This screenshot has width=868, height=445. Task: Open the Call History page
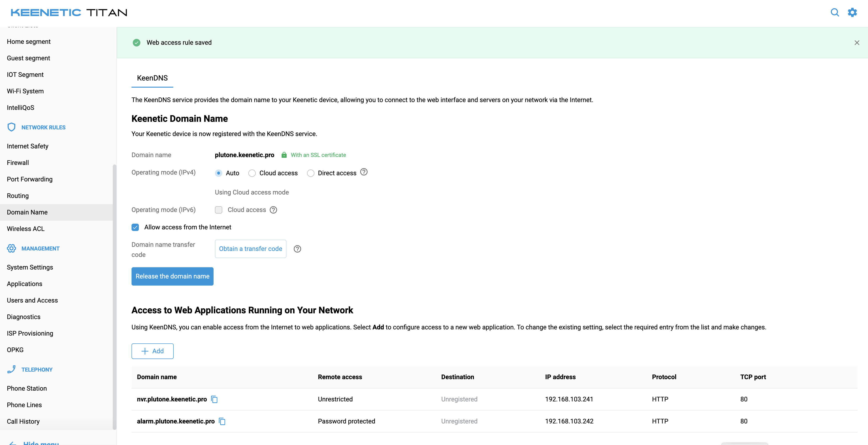point(23,421)
